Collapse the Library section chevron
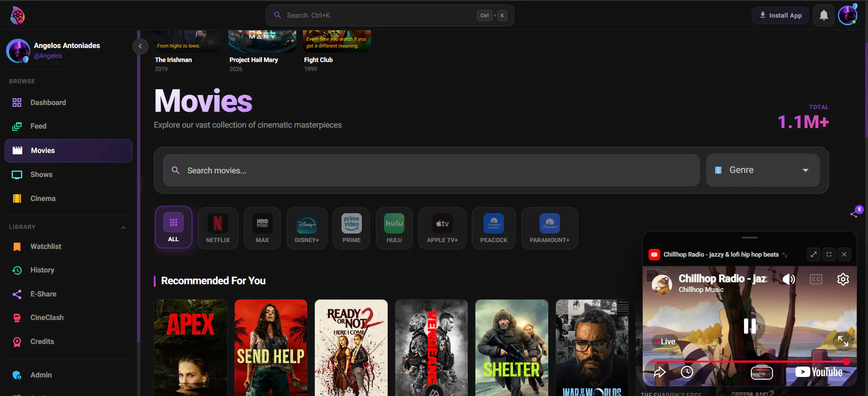Viewport: 868px width, 396px height. pos(123,227)
